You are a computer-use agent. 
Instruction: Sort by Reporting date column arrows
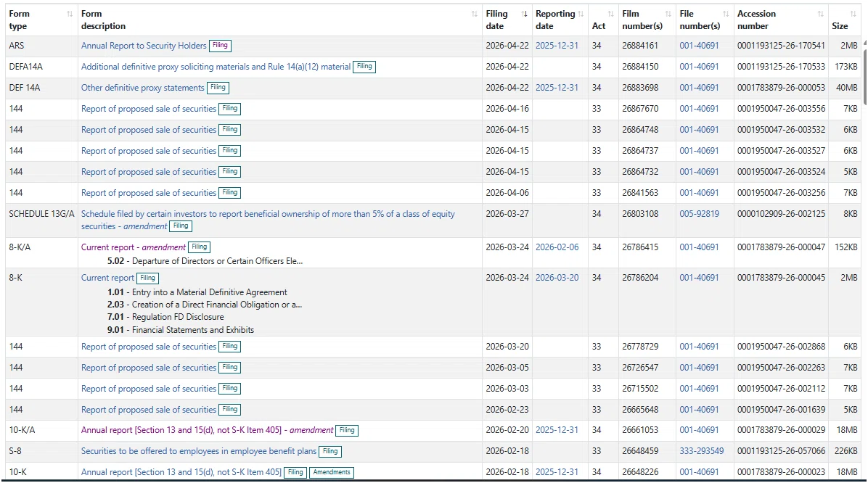[x=581, y=14]
